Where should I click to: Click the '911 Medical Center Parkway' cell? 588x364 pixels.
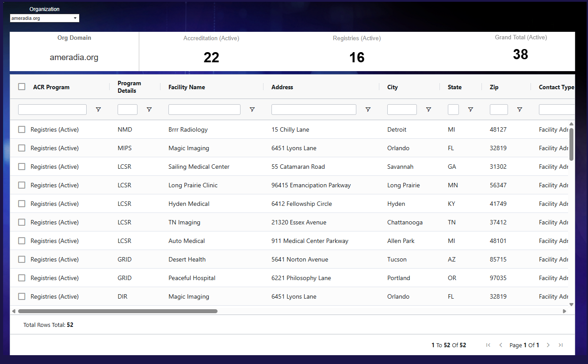[x=310, y=241]
